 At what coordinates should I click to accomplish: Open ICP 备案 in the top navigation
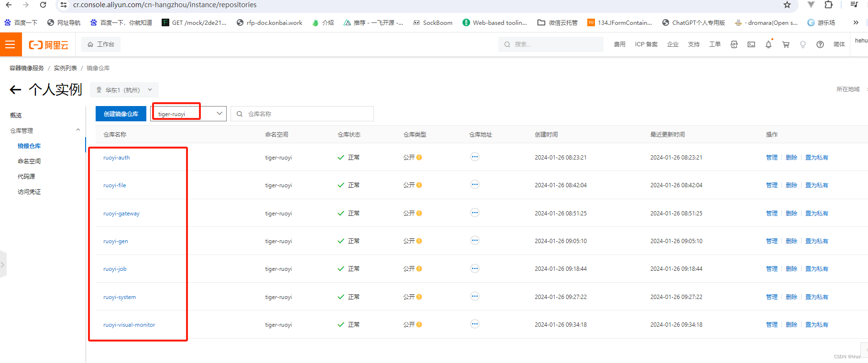pyautogui.click(x=646, y=44)
